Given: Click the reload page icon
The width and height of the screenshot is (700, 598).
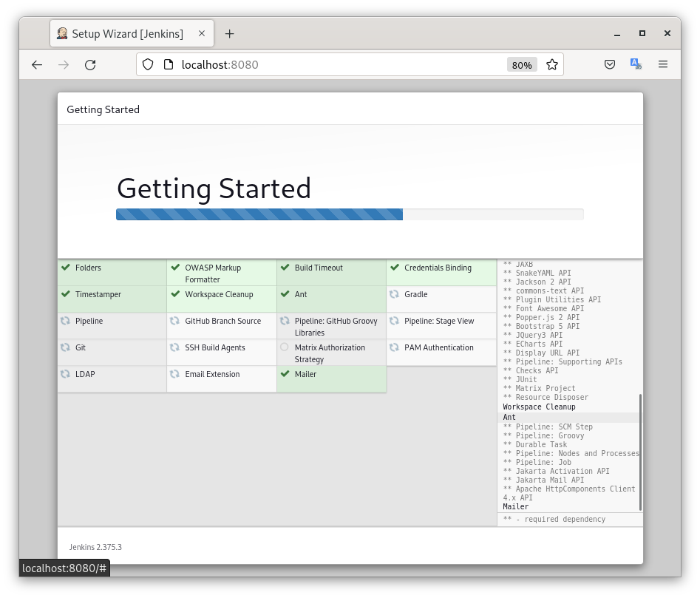Looking at the screenshot, I should click(90, 65).
